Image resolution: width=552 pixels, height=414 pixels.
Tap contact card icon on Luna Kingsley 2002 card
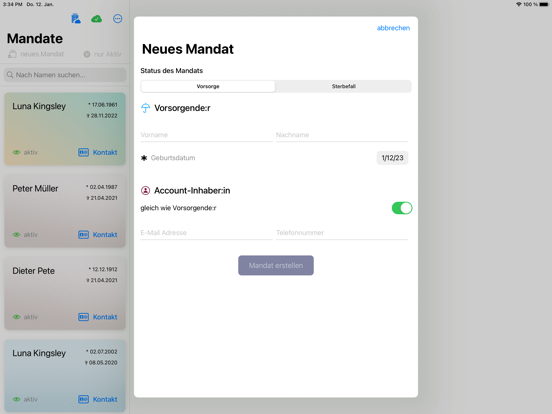point(83,400)
